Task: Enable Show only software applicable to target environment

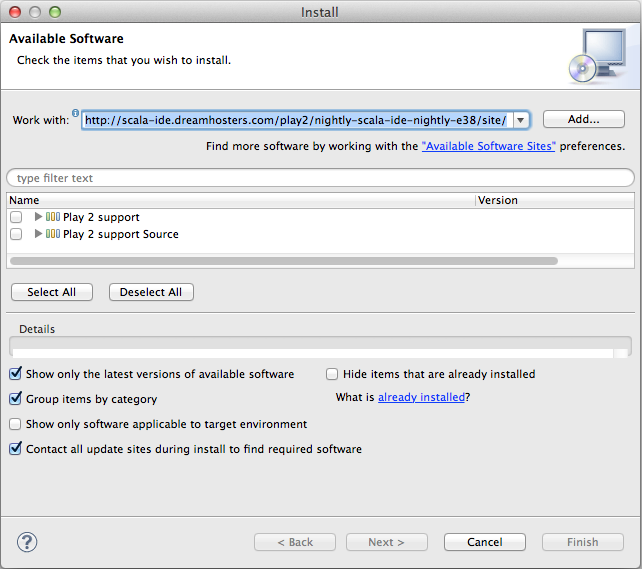Action: pos(15,424)
